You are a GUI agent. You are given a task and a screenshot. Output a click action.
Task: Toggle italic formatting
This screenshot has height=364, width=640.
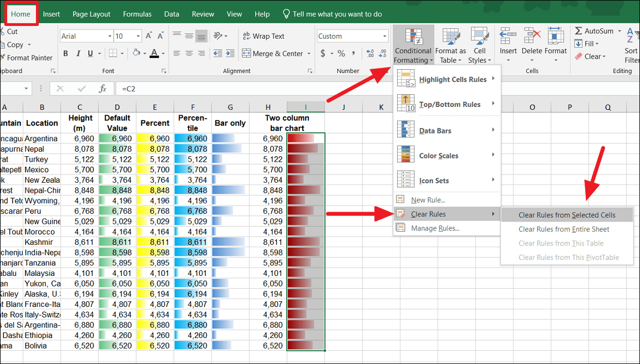tap(78, 54)
